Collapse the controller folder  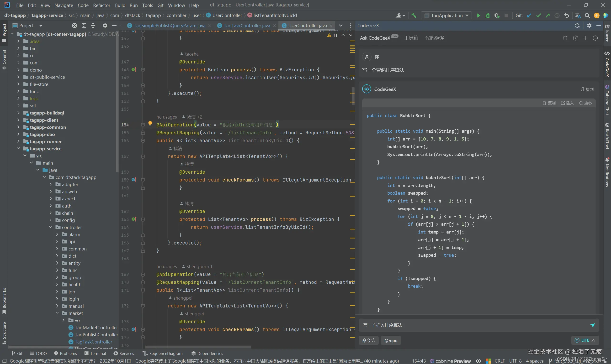pos(51,227)
